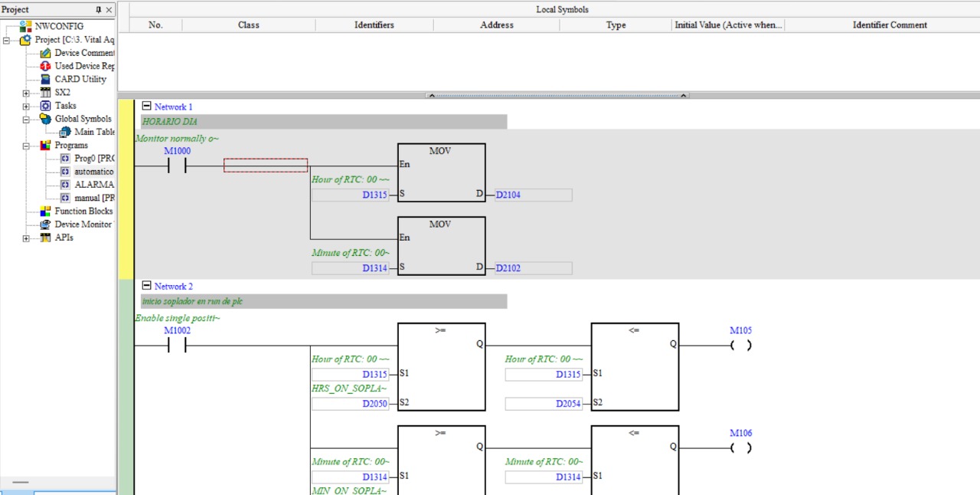Click the D2102 destination field

(534, 268)
